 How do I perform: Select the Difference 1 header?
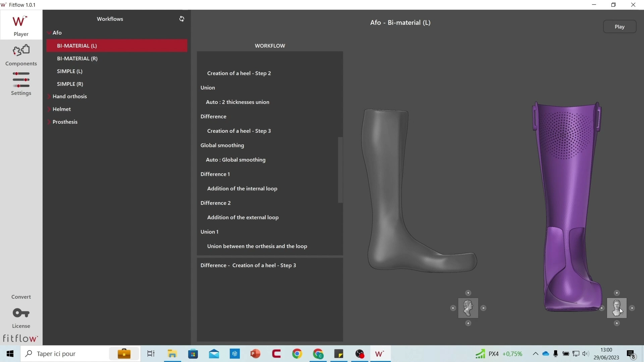pos(215,174)
